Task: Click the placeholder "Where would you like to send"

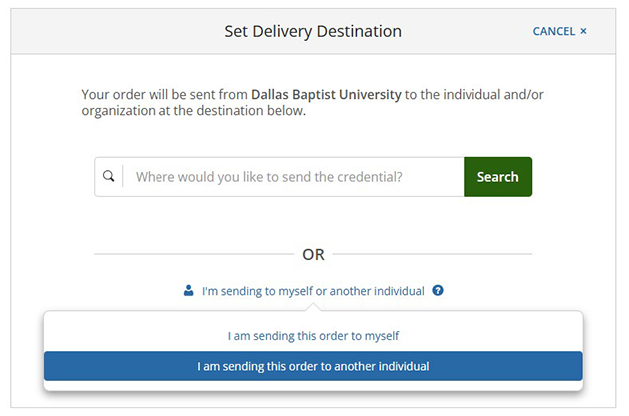Action: pyautogui.click(x=268, y=177)
